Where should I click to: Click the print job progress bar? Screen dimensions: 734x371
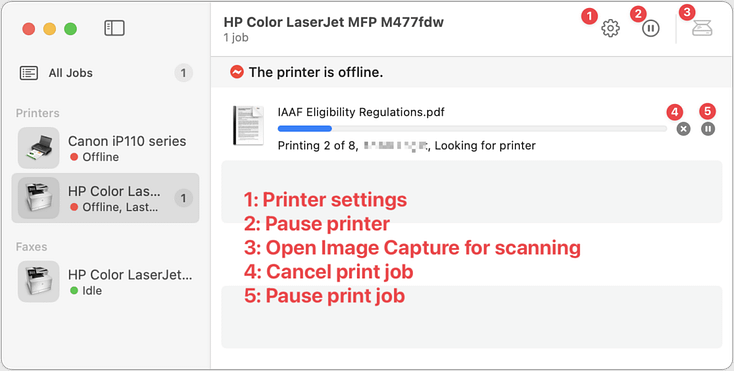click(472, 129)
